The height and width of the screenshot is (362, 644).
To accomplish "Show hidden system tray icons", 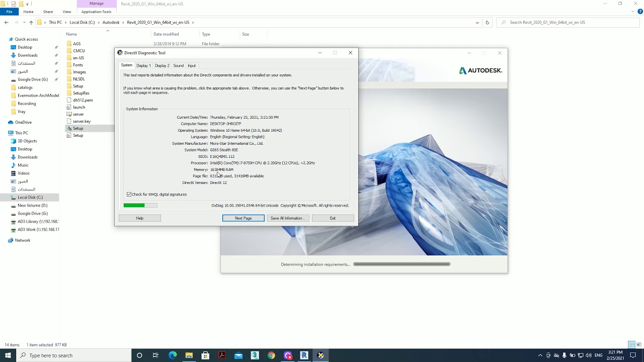I will pos(540,355).
